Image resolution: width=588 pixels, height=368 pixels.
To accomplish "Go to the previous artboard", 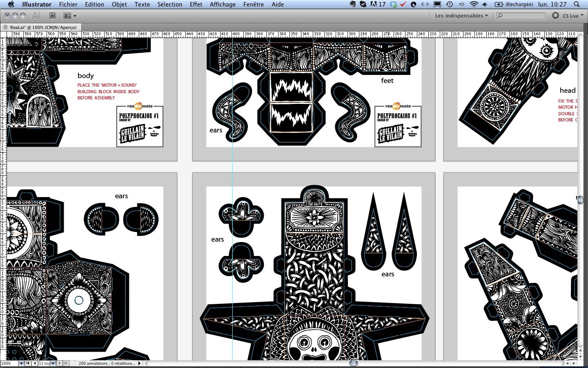I will (x=34, y=363).
